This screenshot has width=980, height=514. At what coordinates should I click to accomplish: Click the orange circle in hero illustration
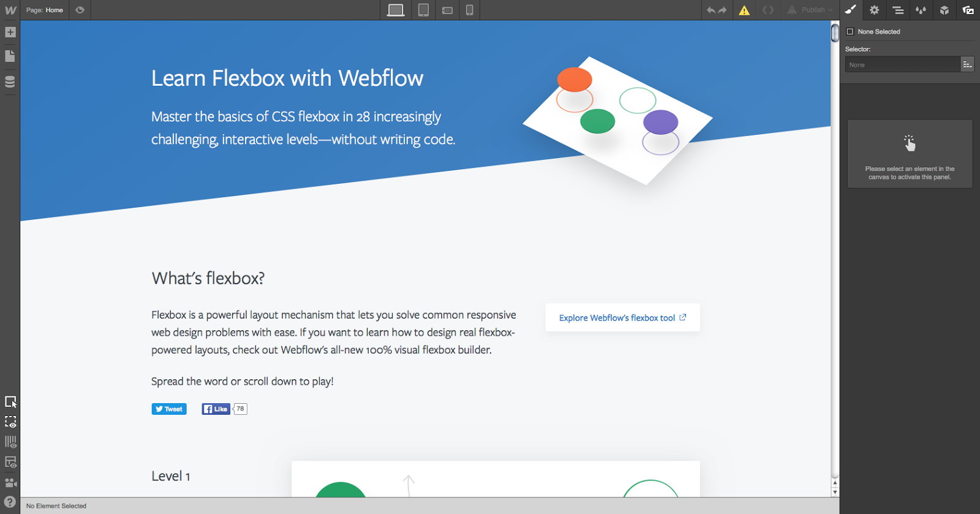coord(575,80)
